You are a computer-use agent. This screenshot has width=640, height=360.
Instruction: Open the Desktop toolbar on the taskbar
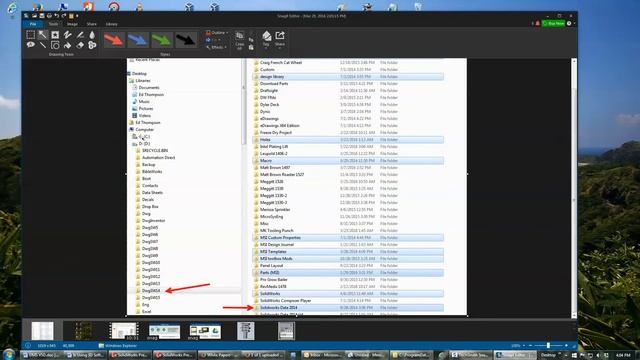point(548,355)
